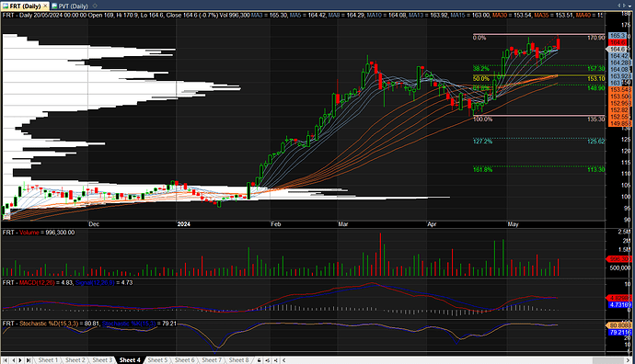Click the last red candlestick in May
635x364 pixels.
(x=559, y=44)
